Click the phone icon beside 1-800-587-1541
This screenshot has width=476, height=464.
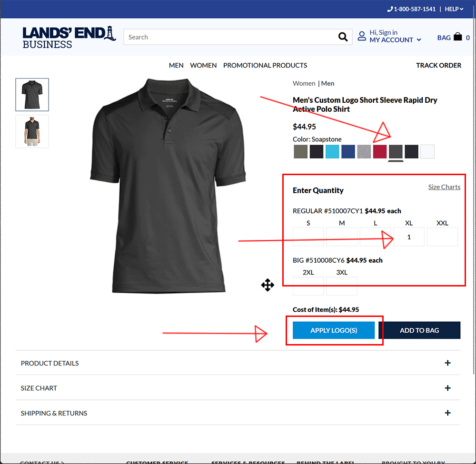(390, 9)
